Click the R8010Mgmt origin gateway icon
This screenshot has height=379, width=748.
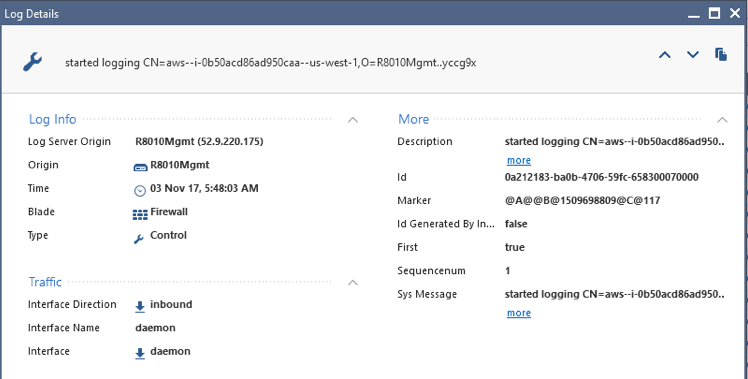[140, 167]
